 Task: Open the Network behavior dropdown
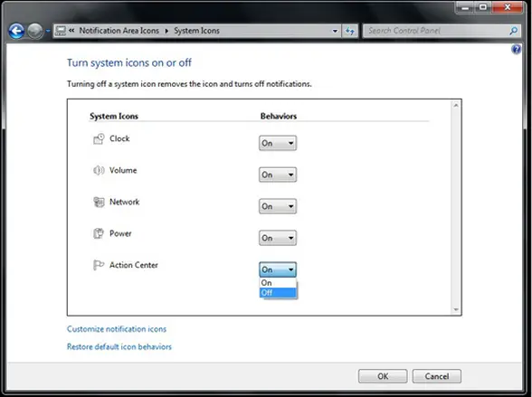pos(278,206)
